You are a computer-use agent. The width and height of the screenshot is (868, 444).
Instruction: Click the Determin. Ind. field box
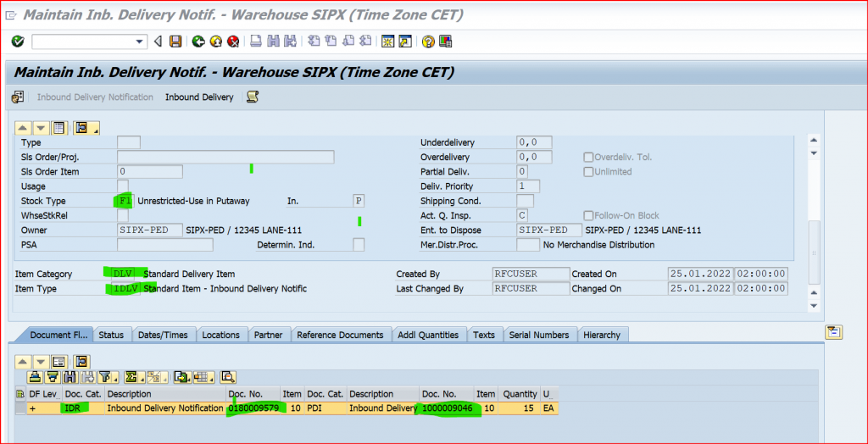tap(359, 245)
